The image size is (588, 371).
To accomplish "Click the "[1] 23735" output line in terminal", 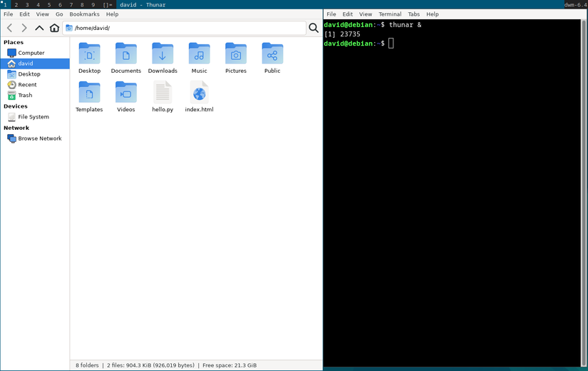I will coord(342,34).
